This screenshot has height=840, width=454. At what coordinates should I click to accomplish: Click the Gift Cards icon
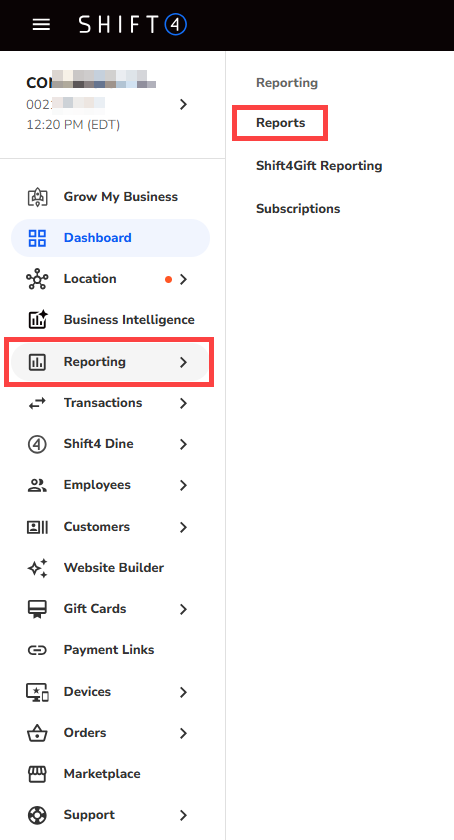point(37,609)
